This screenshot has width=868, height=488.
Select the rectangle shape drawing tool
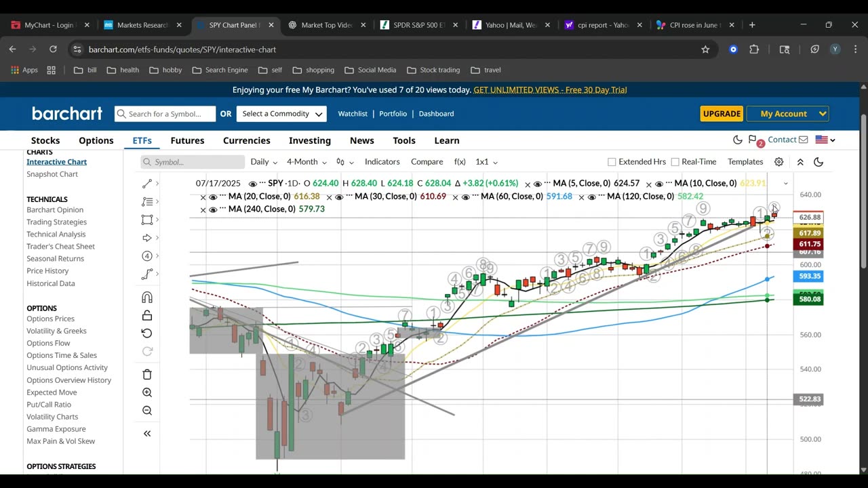(x=147, y=220)
